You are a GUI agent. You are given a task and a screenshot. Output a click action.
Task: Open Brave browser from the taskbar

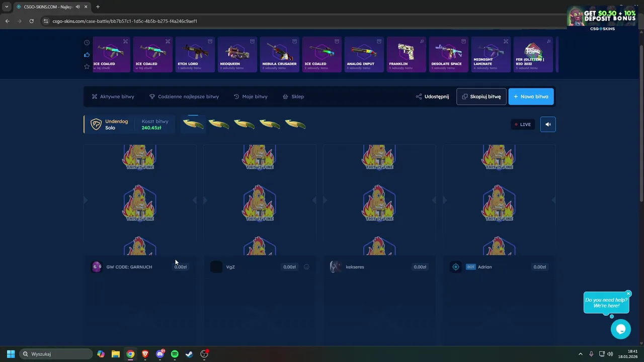pos(145,354)
